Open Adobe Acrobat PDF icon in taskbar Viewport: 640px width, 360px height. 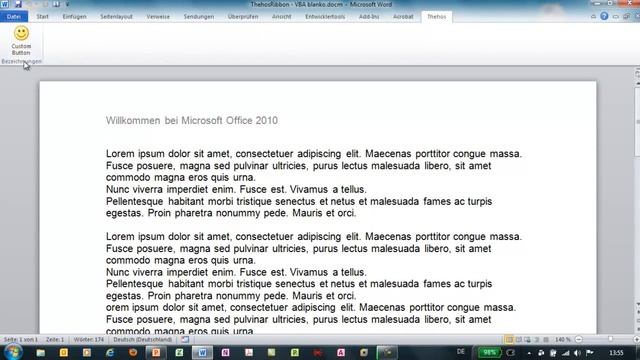coord(249,353)
